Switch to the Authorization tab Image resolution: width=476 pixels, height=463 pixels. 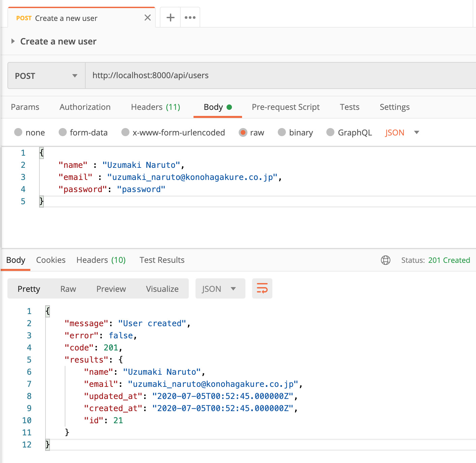85,107
